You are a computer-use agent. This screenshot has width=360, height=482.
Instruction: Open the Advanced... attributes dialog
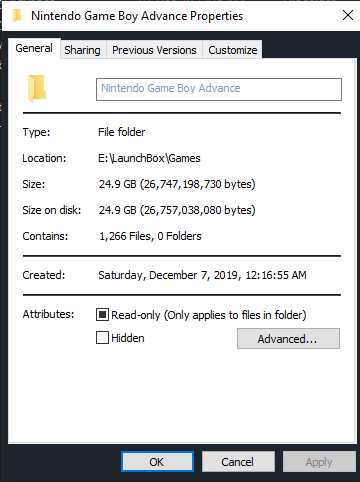[x=288, y=339]
